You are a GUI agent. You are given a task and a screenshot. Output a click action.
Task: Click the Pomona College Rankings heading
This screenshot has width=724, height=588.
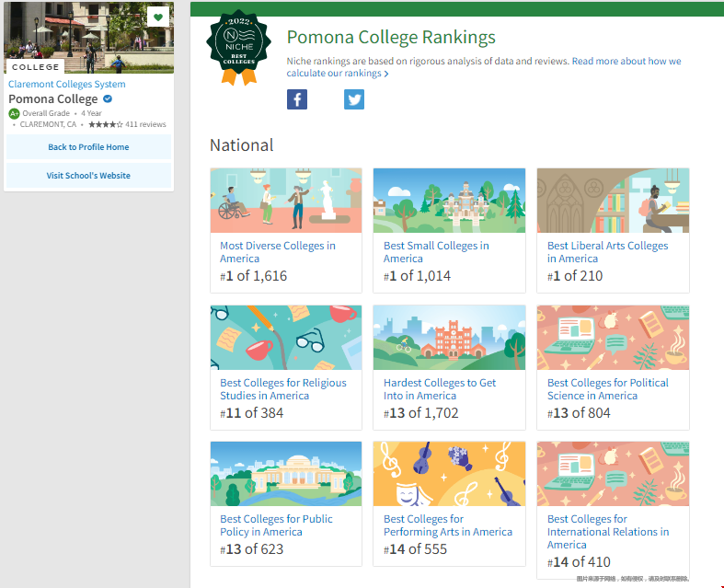(x=391, y=38)
